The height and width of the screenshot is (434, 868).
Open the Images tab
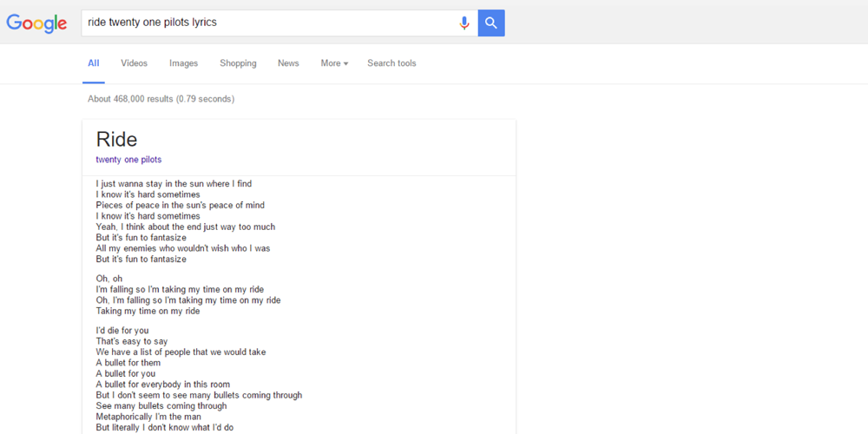click(183, 63)
